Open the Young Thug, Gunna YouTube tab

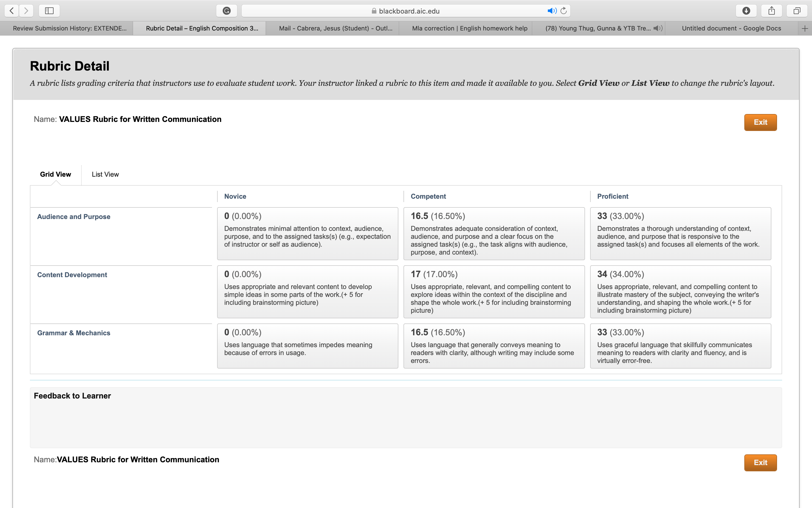(x=598, y=29)
